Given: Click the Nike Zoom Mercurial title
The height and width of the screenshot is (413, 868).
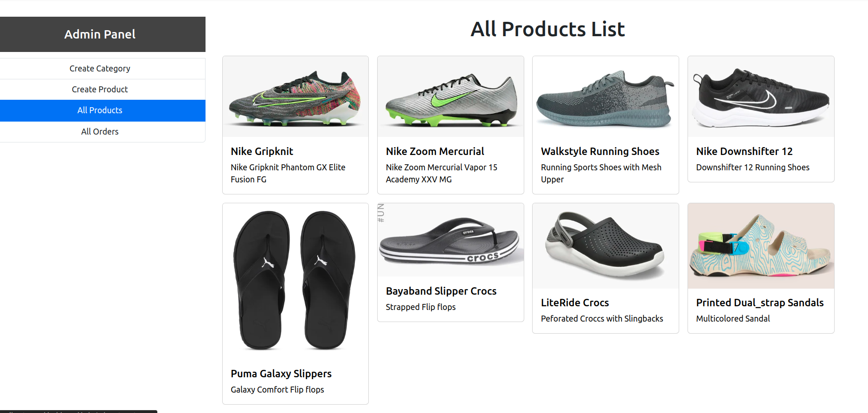Looking at the screenshot, I should click(435, 151).
